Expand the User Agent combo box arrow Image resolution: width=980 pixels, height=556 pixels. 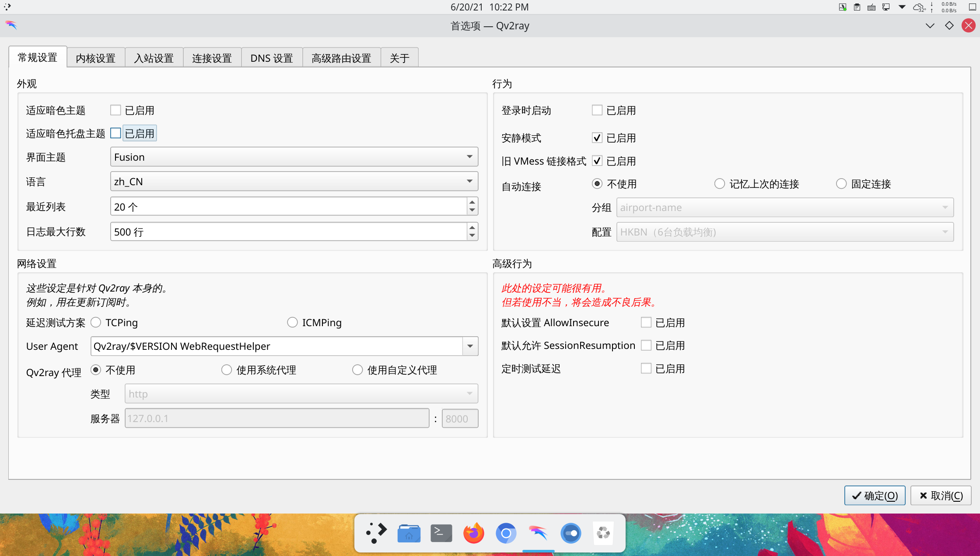click(470, 346)
